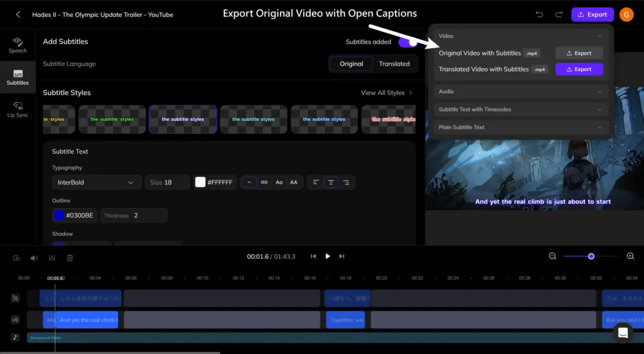The image size is (644, 354).
Task: Choose the yellow text subtitle style
Action: 58,119
